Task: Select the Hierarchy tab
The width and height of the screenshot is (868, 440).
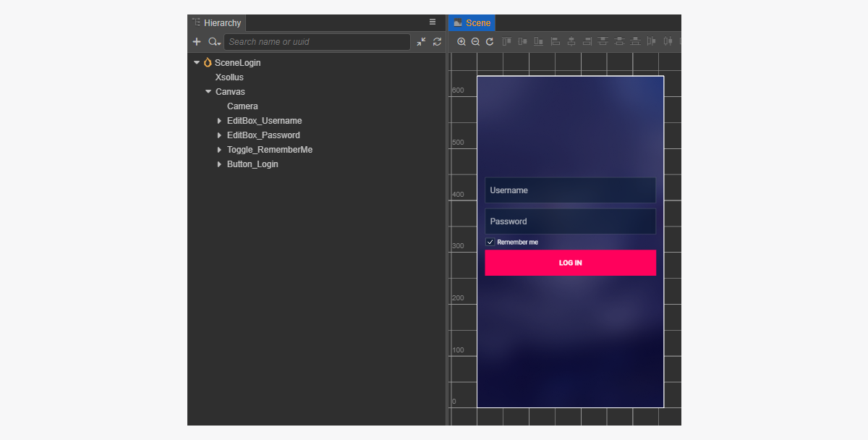Action: pos(217,23)
